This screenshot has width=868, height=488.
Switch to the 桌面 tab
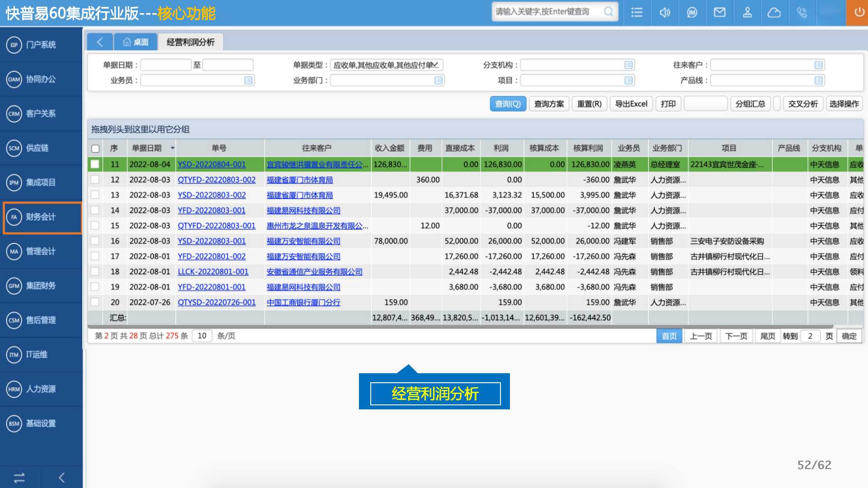136,42
